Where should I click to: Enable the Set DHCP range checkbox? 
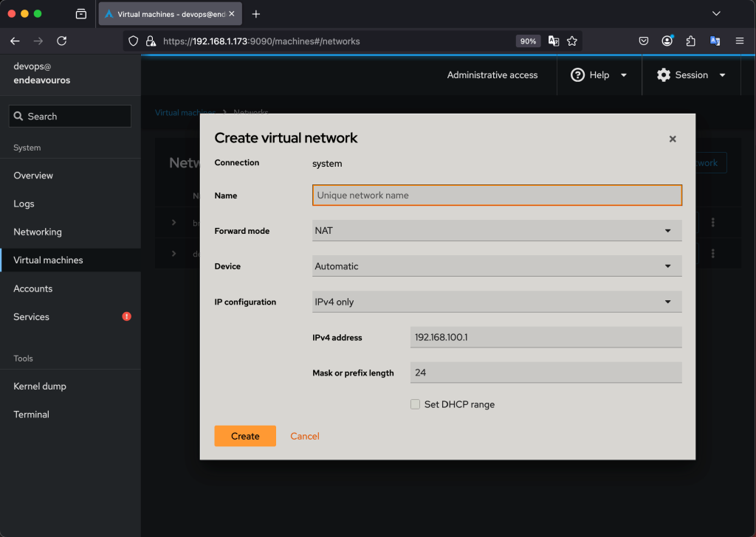(x=416, y=404)
